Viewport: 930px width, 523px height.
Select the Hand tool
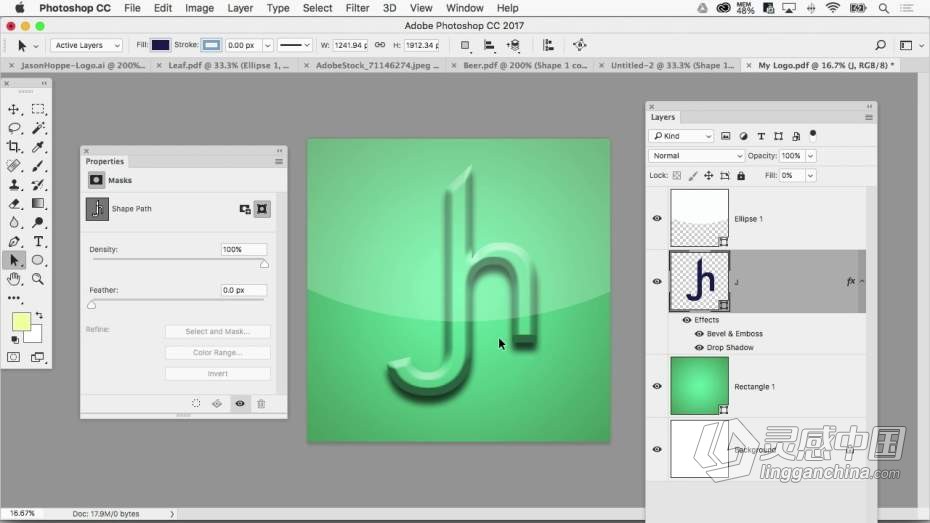[x=14, y=279]
